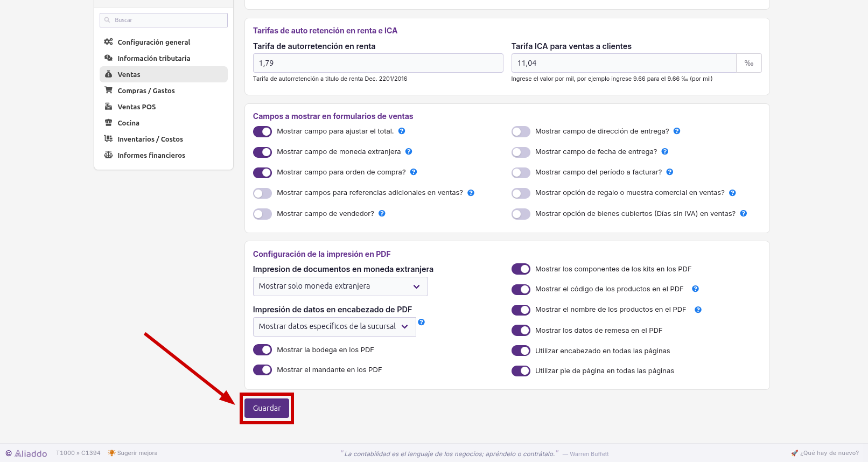The image size is (868, 462).
Task: Open 'Informes financieros' in sidebar
Action: click(x=164, y=155)
